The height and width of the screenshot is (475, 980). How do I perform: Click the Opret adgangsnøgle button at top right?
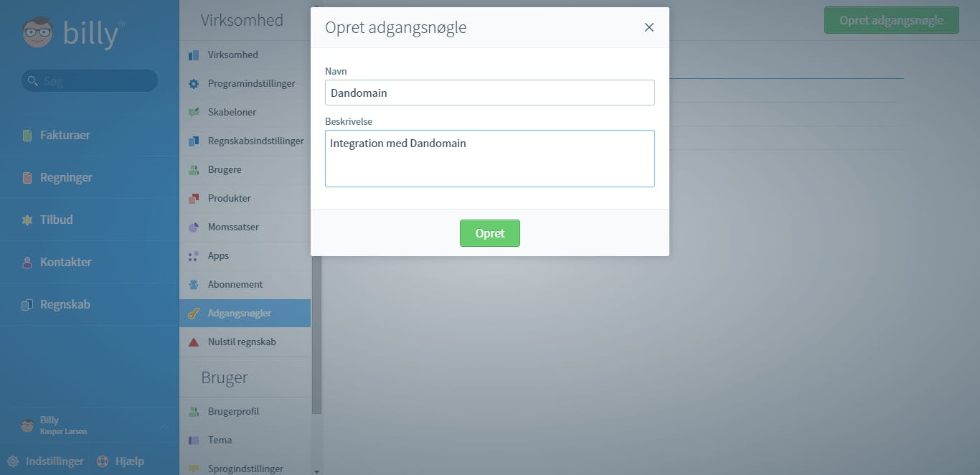coord(892,20)
